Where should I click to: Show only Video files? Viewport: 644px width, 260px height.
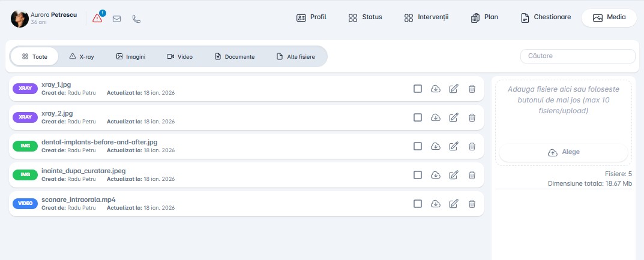pyautogui.click(x=179, y=56)
